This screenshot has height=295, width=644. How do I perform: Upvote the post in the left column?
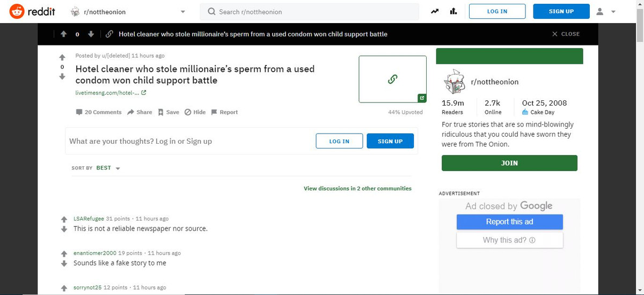pyautogui.click(x=62, y=57)
